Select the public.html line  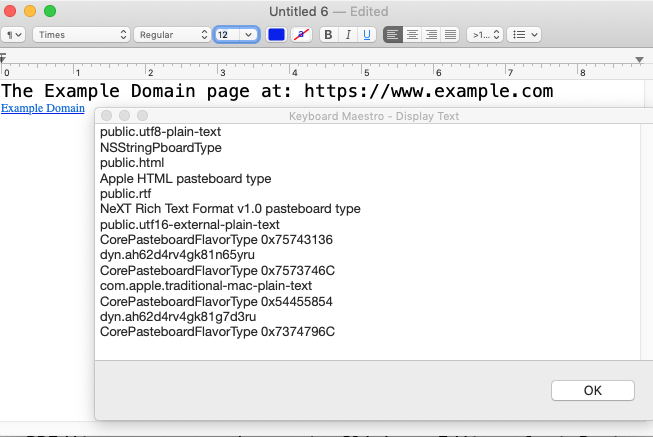pyautogui.click(x=132, y=163)
